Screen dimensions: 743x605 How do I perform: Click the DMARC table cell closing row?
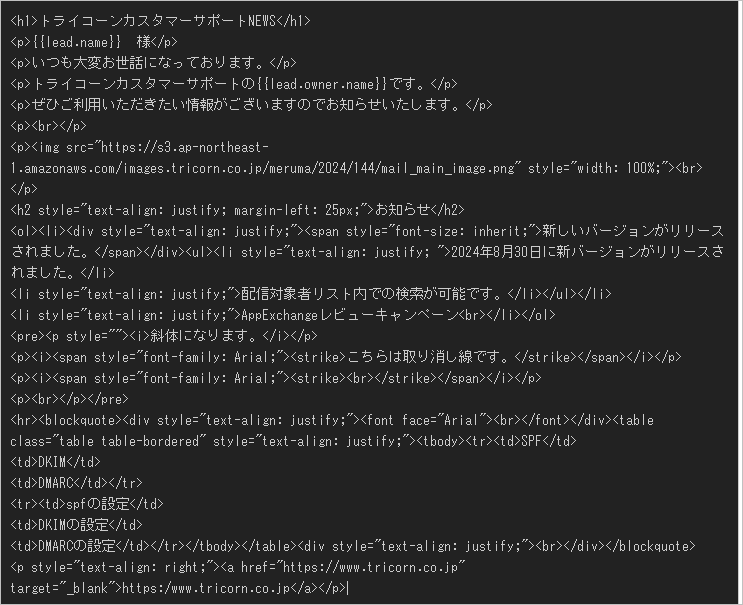point(76,483)
